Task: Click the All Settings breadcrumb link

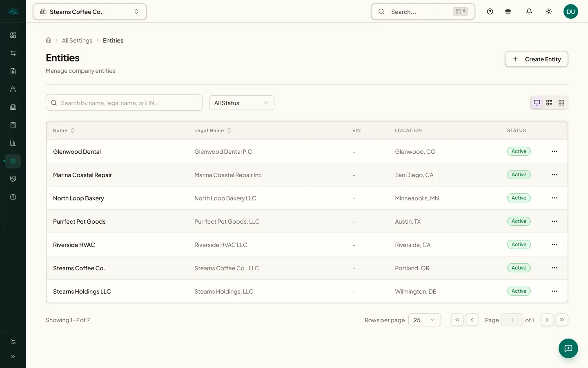Action: point(77,40)
